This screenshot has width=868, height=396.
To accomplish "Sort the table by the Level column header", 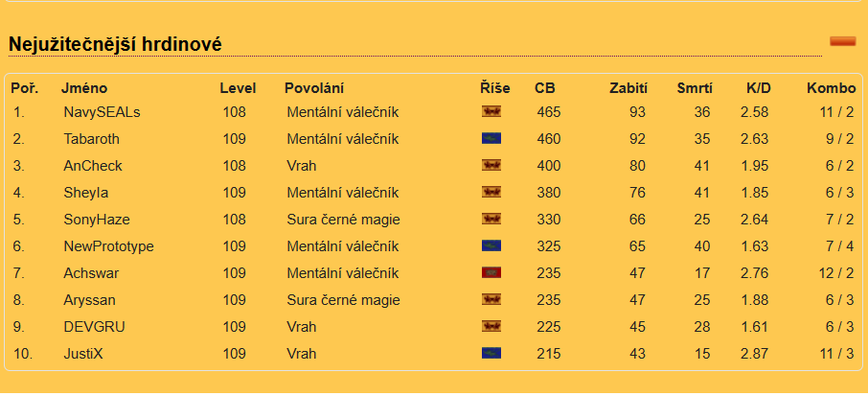I will [238, 88].
